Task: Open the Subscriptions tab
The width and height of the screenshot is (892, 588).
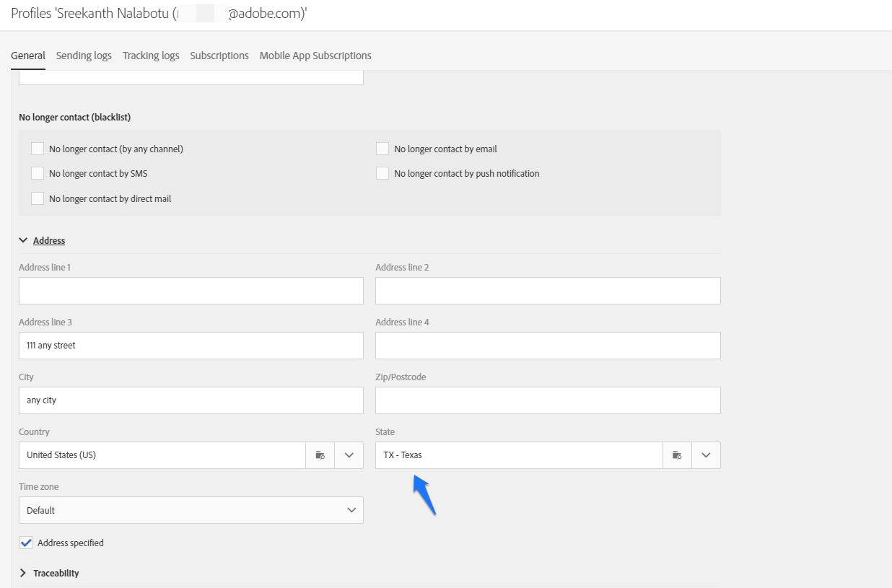Action: tap(219, 56)
